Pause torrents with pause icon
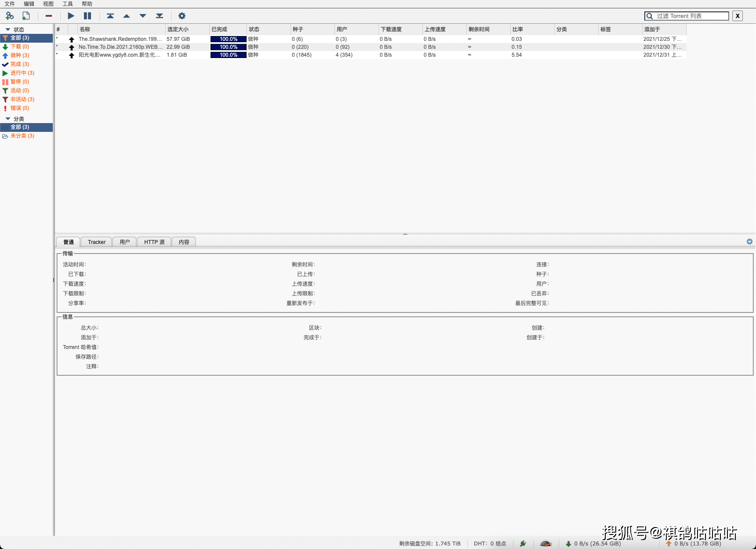 coord(87,16)
